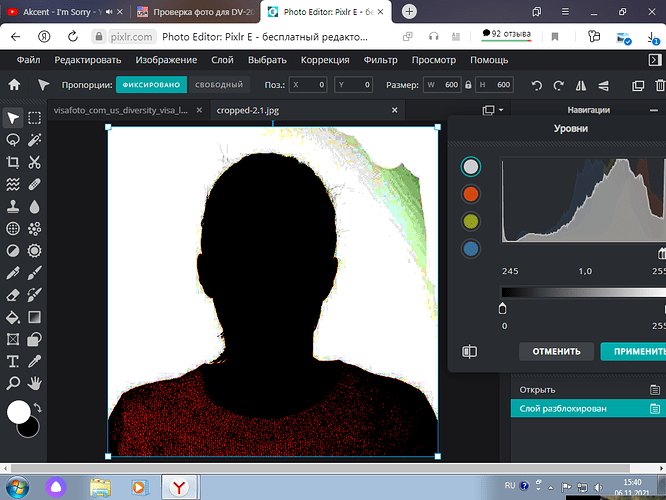Toggle the size aspect lock icon
666x500 pixels.
pos(468,85)
